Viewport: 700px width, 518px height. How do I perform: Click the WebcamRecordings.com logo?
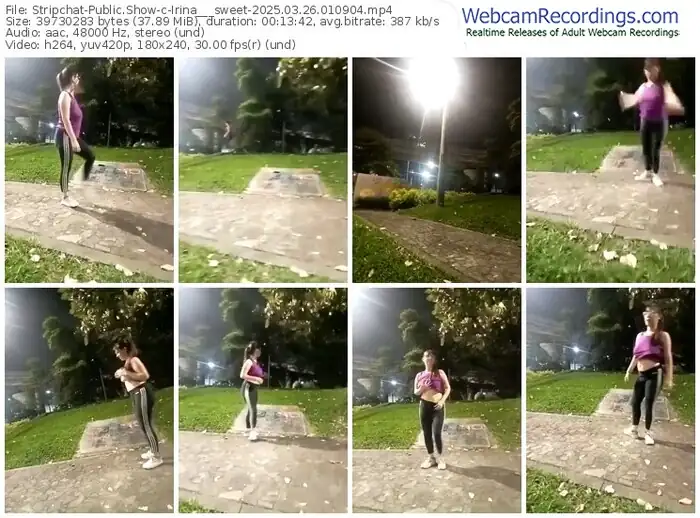[570, 17]
